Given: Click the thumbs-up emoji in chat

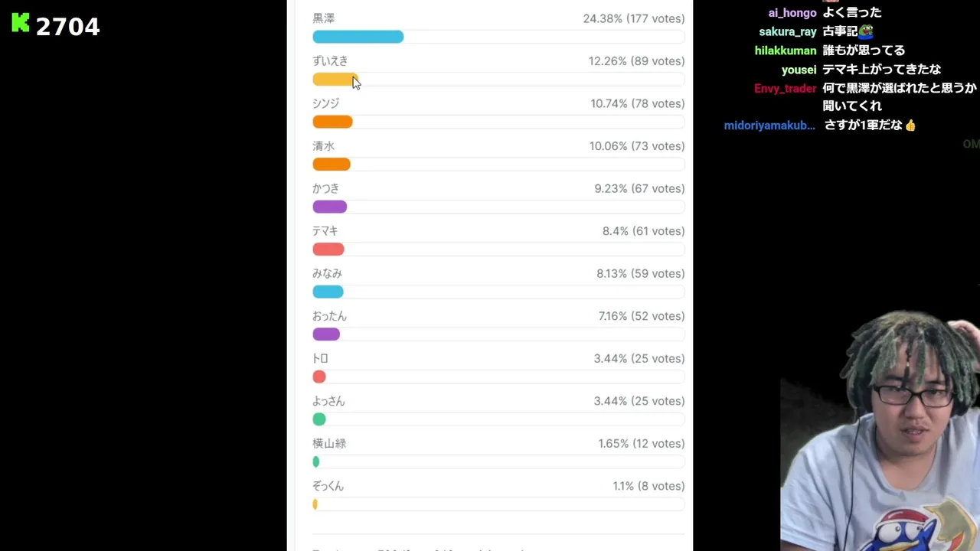Looking at the screenshot, I should [x=910, y=126].
